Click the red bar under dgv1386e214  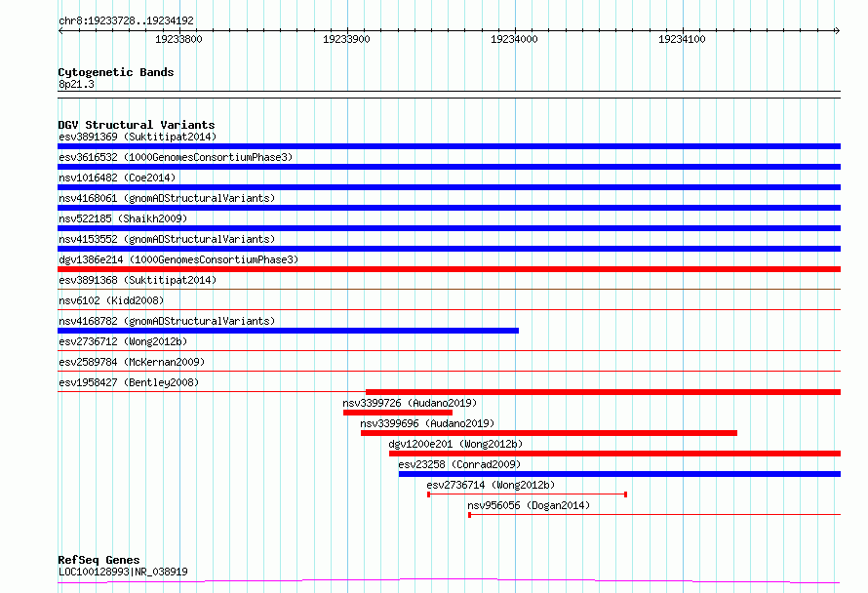coord(449,269)
